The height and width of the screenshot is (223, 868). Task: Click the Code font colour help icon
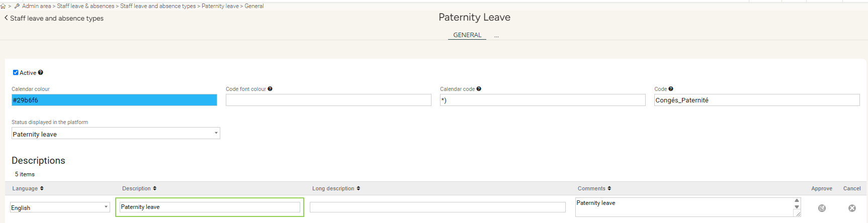(270, 89)
